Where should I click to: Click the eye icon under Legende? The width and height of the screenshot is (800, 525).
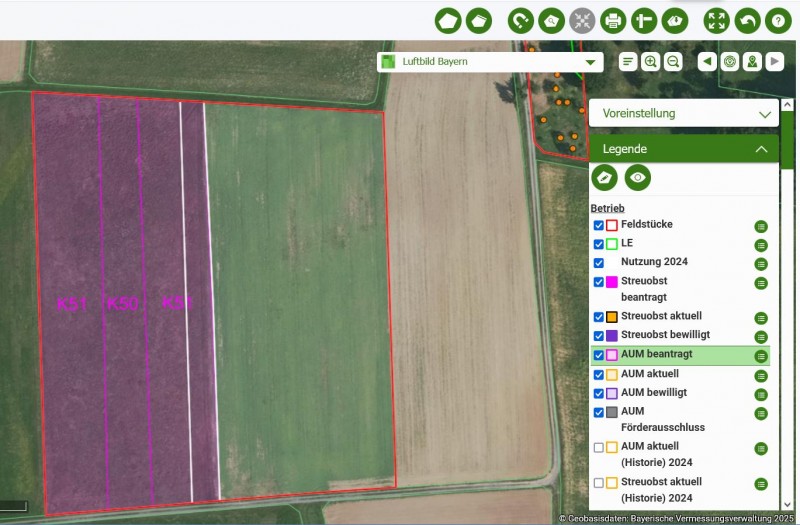pyautogui.click(x=638, y=178)
